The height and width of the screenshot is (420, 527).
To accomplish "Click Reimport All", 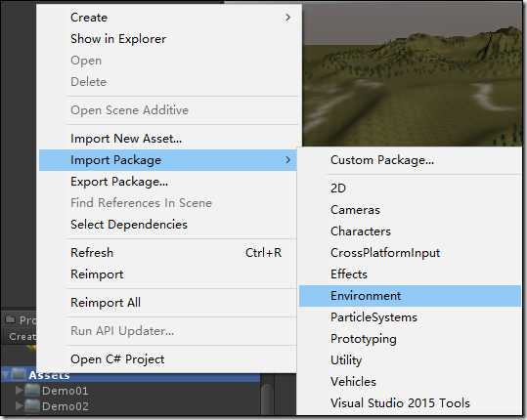I will pos(106,302).
